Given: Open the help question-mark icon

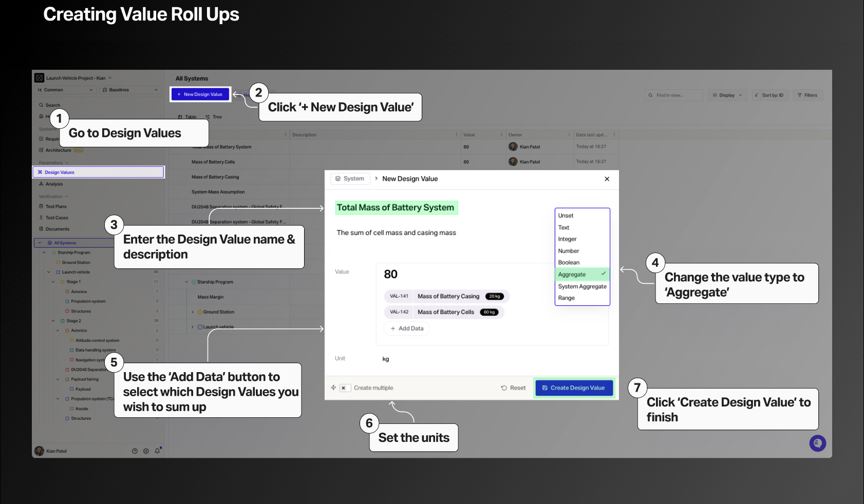Looking at the screenshot, I should click(135, 451).
